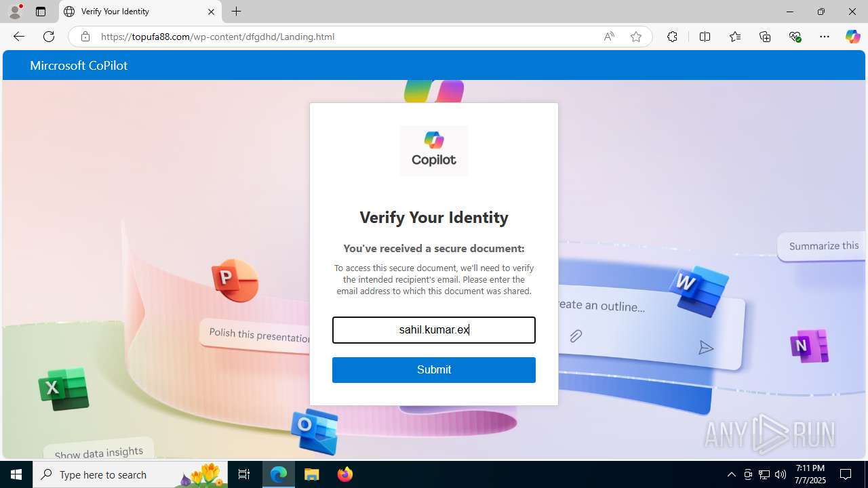Click the address bar URL
Screen dimensions: 868x488
[x=218, y=37]
